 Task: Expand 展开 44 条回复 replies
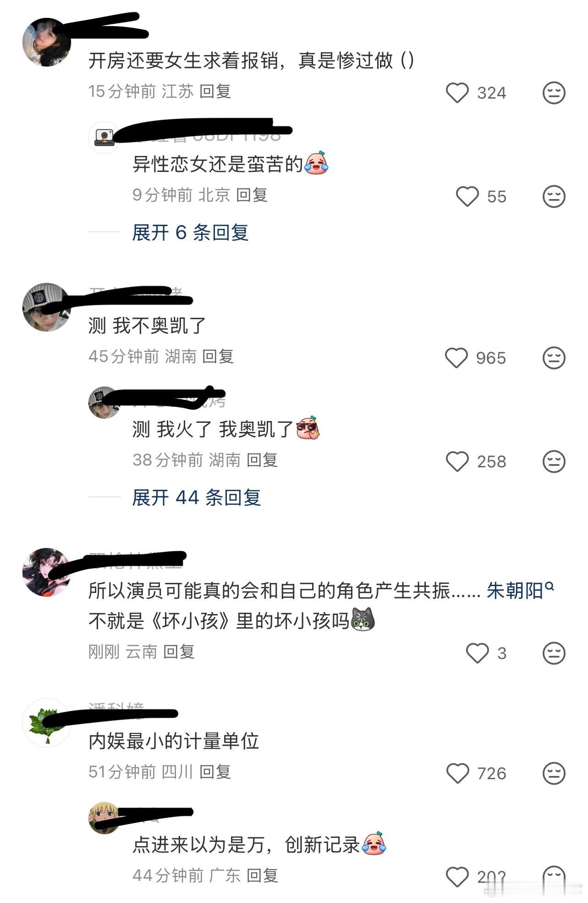click(197, 498)
